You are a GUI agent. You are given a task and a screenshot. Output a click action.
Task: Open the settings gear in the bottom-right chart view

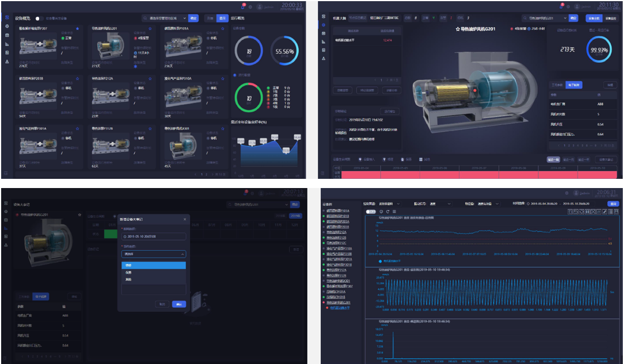coord(568,193)
